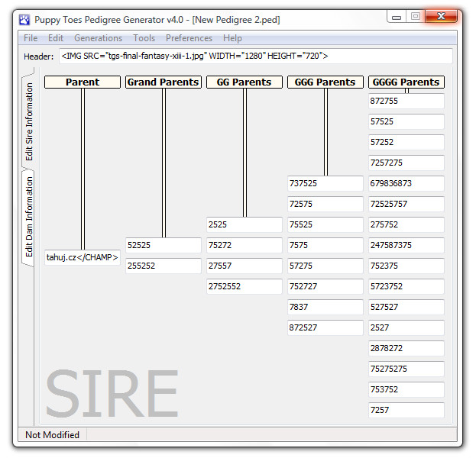Screen dimensions: 476x458
Task: Open the Generations menu
Action: click(98, 38)
